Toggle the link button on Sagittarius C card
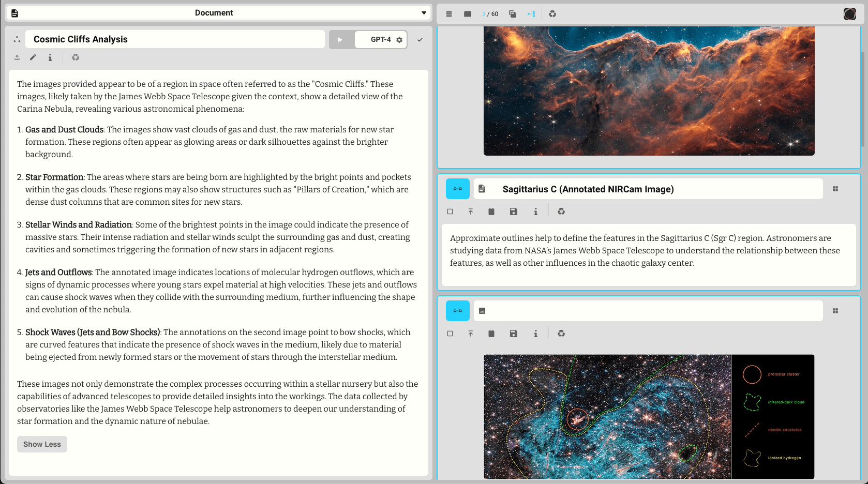This screenshot has height=484, width=868. (x=458, y=189)
